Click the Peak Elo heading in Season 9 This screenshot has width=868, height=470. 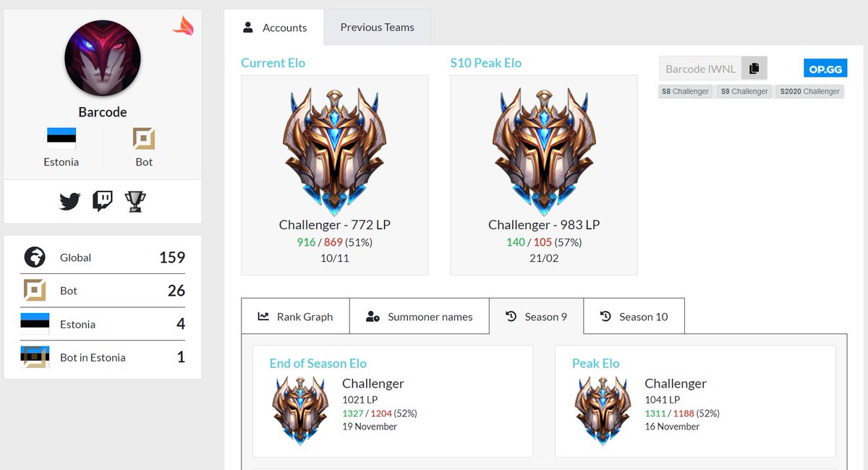[x=596, y=363]
